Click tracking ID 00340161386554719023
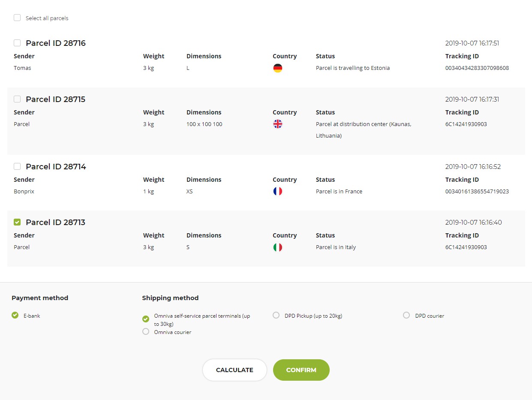 pyautogui.click(x=477, y=192)
